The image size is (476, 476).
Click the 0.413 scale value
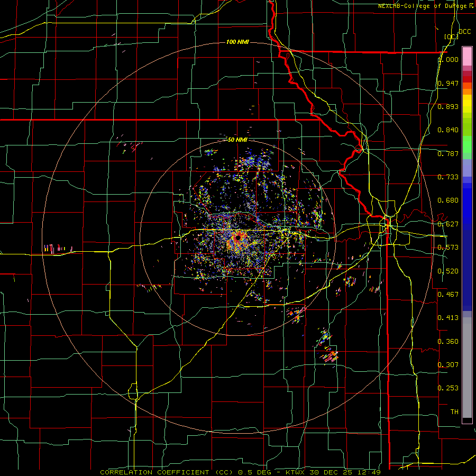[x=448, y=318]
